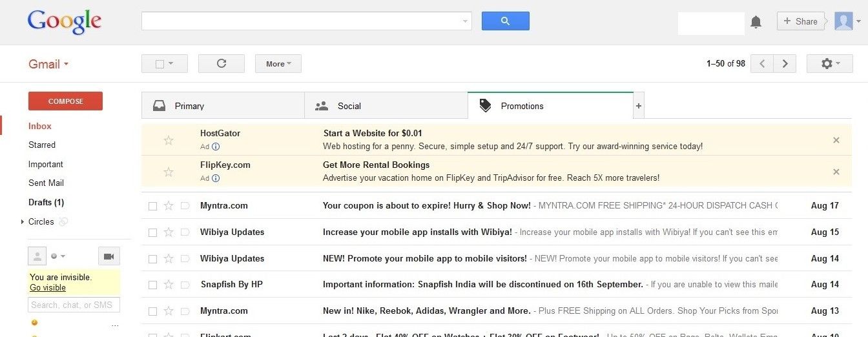Open Sent Mail
868x337 pixels.
pos(46,183)
